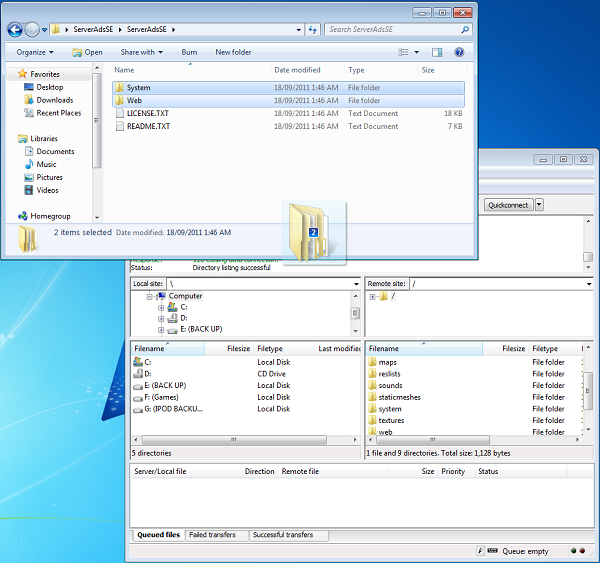Viewport: 600px width, 563px height.
Task: Select the maps remote folder
Action: point(474,362)
